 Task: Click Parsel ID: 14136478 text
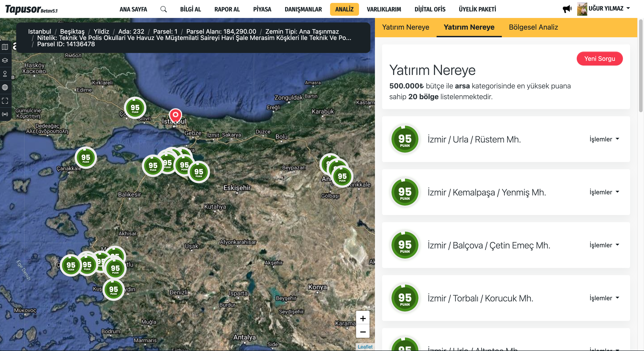click(66, 44)
